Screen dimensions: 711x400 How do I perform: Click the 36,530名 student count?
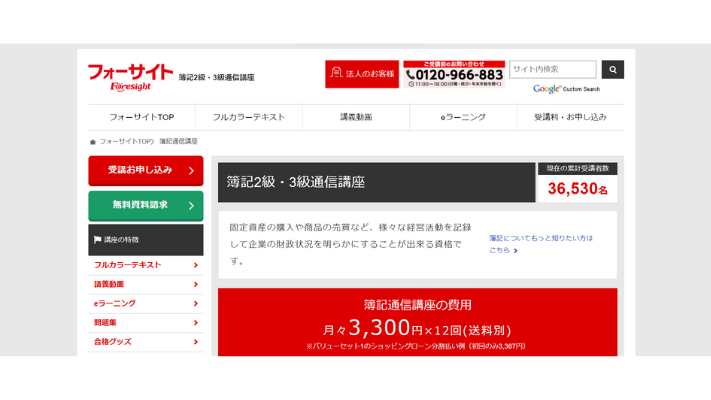coord(577,189)
